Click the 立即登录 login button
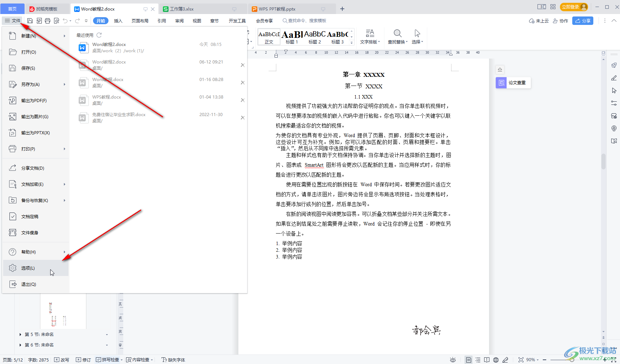 point(573,7)
